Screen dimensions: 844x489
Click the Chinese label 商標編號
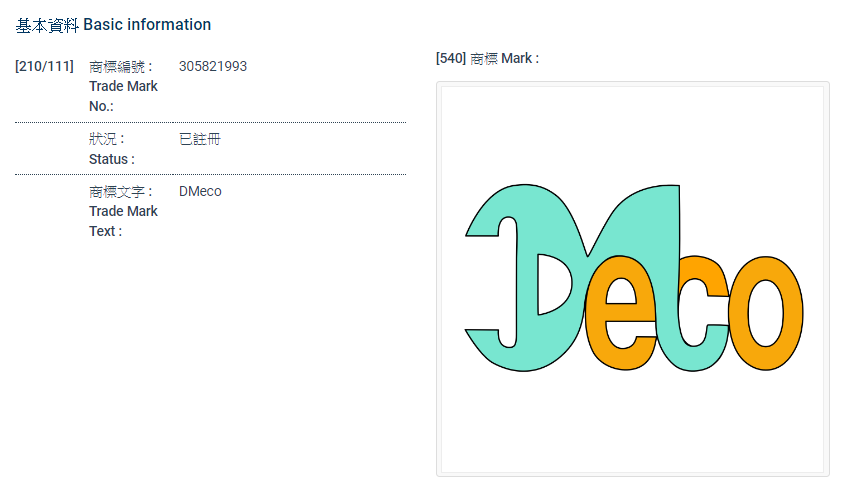(120, 67)
